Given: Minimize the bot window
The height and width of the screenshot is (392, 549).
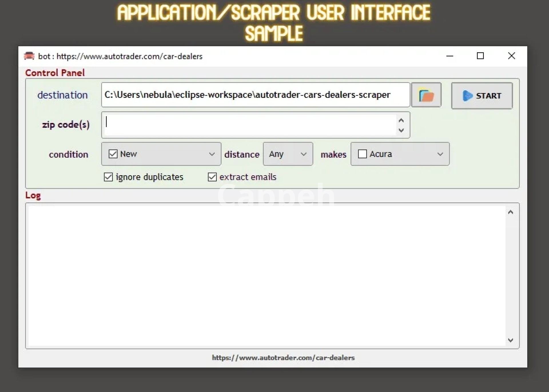Looking at the screenshot, I should (x=450, y=56).
